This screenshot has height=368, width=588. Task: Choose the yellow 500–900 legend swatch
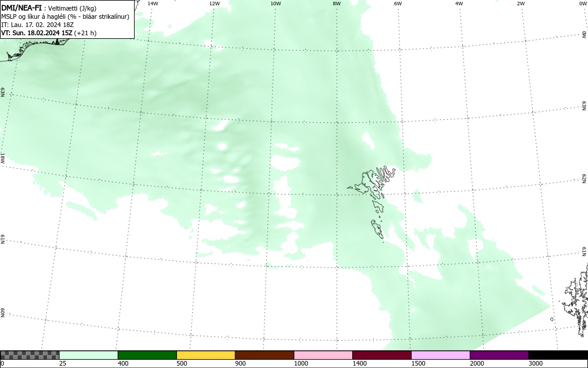[206, 355]
